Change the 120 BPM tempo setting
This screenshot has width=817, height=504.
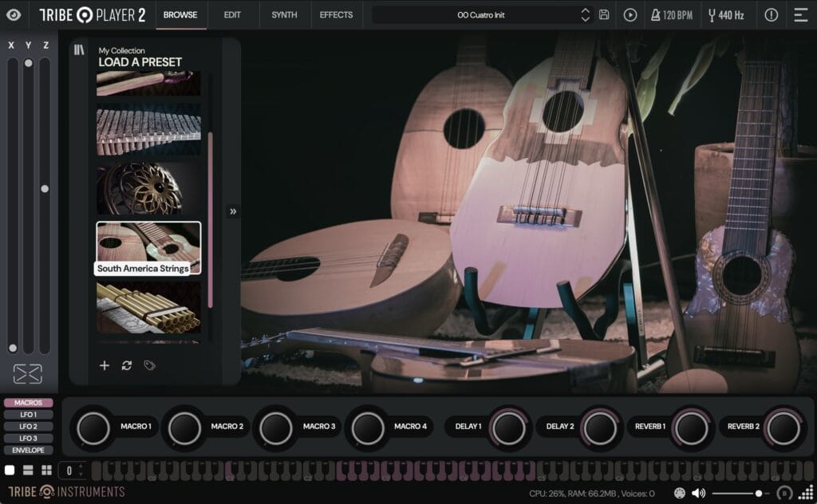click(x=672, y=15)
